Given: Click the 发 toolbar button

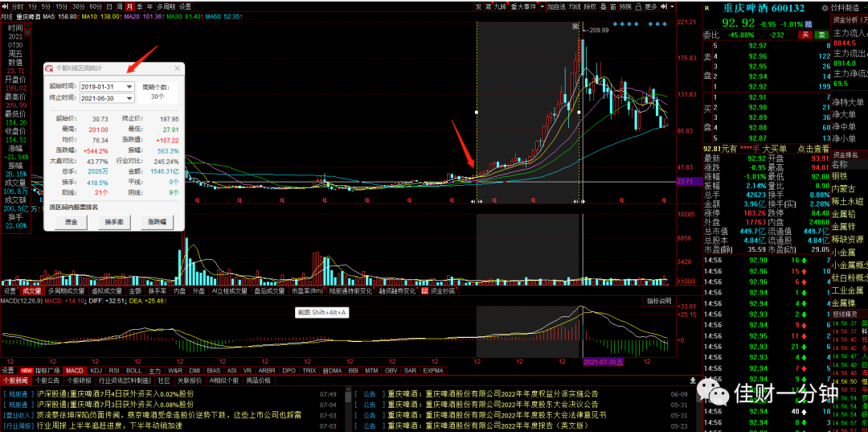Looking at the screenshot, I should pyautogui.click(x=479, y=6).
